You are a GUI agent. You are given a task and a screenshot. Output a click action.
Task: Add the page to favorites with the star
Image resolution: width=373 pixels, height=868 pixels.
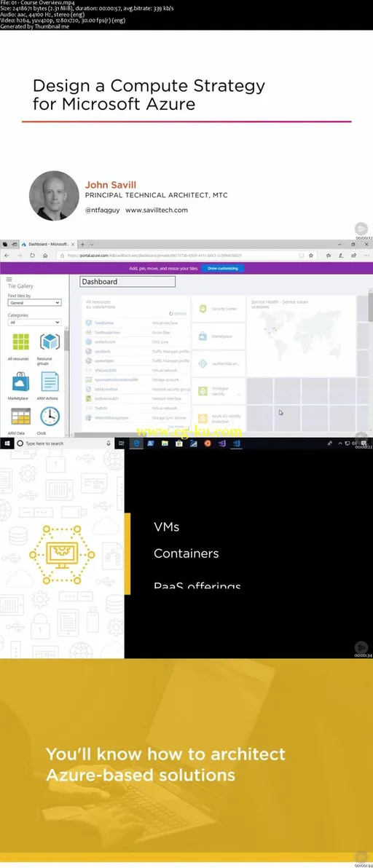point(311,256)
